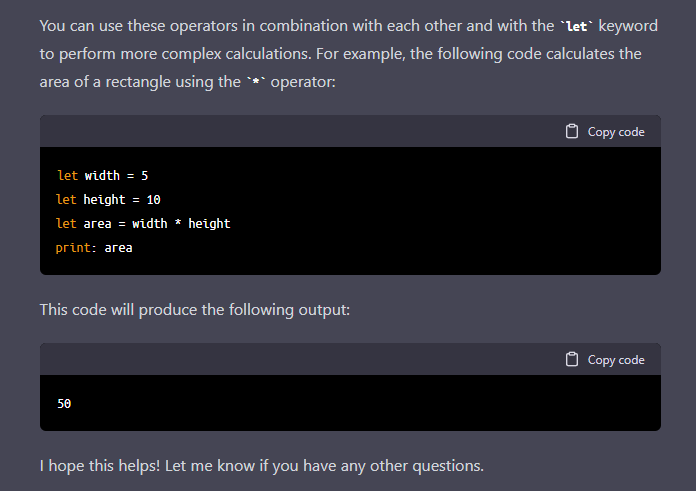Click the 'let' keyword before 'area ='
The width and height of the screenshot is (696, 491).
click(66, 224)
